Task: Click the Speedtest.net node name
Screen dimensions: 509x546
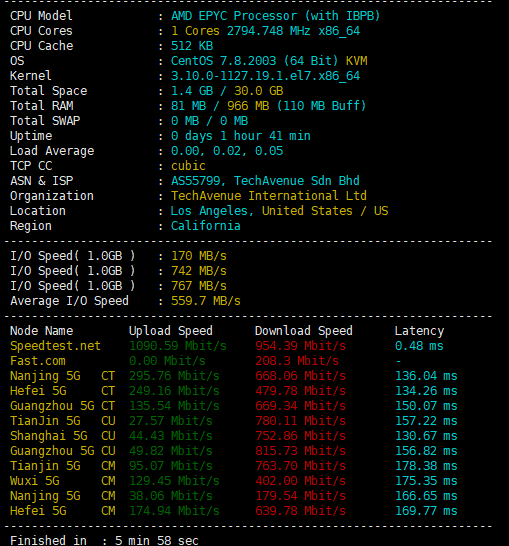Action: pyautogui.click(x=55, y=346)
